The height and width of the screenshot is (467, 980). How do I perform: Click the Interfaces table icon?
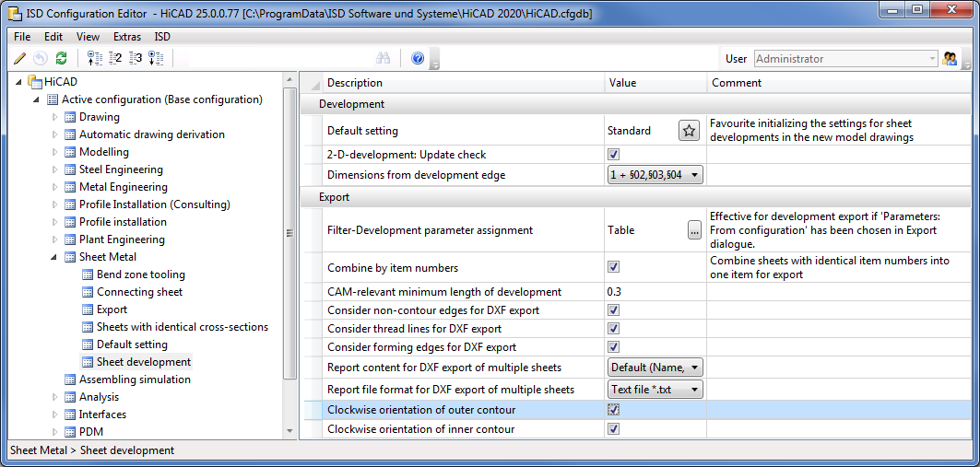(70, 414)
